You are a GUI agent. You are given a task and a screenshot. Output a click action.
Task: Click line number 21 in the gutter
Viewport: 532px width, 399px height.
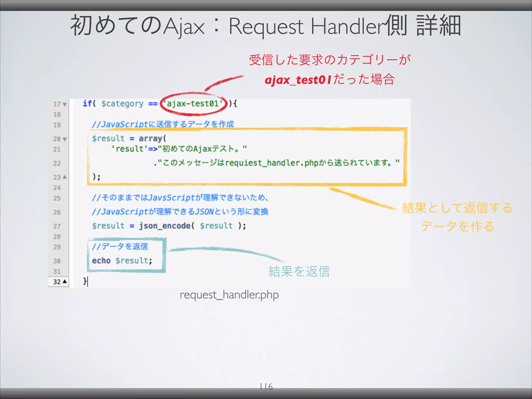57,149
